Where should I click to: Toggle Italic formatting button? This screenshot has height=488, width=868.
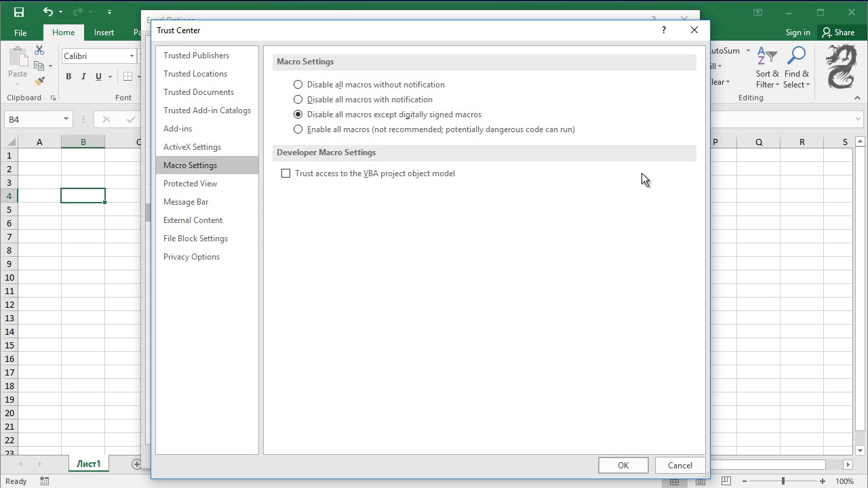(x=83, y=77)
